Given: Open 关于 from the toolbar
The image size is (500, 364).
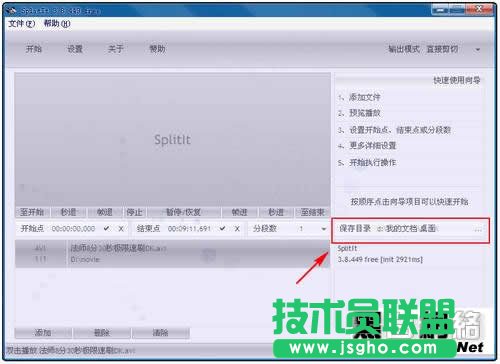Looking at the screenshot, I should click(116, 49).
